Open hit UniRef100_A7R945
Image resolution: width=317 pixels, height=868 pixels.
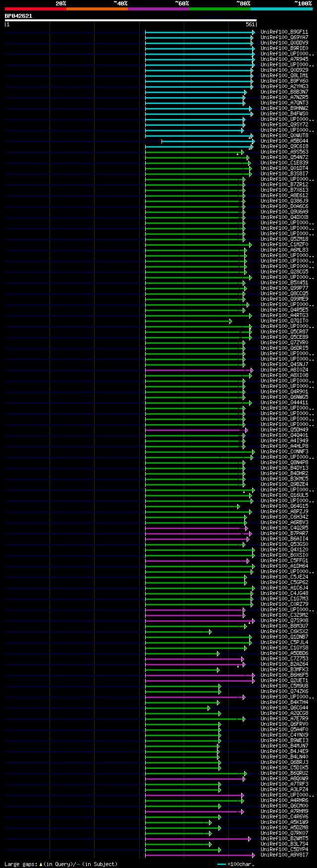point(284,59)
